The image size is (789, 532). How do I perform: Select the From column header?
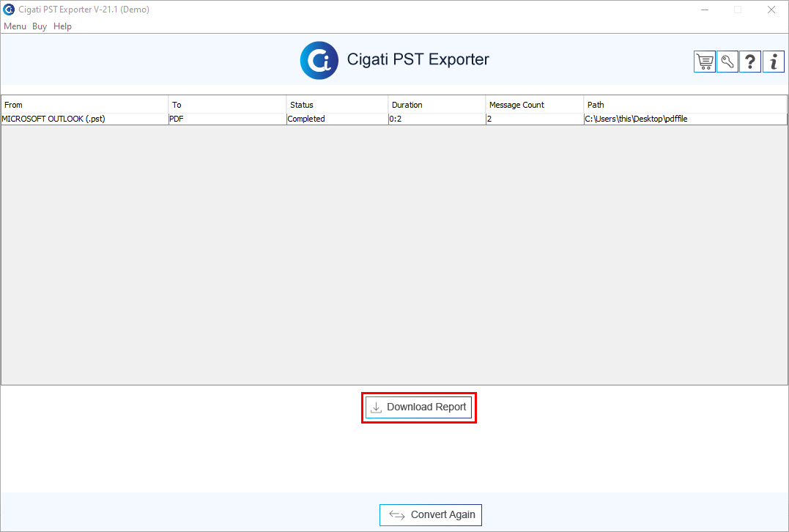(84, 105)
